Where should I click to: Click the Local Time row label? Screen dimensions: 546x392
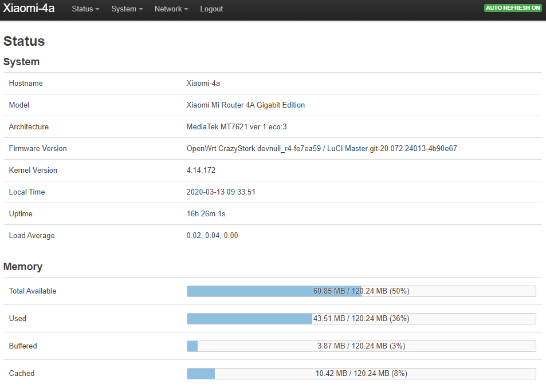pyautogui.click(x=27, y=192)
